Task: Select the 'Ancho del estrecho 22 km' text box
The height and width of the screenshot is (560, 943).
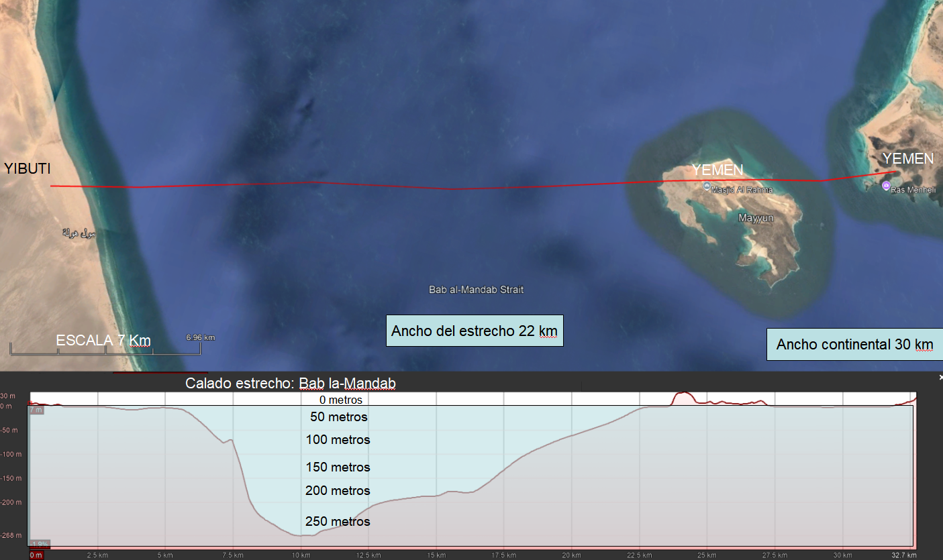Action: click(475, 331)
